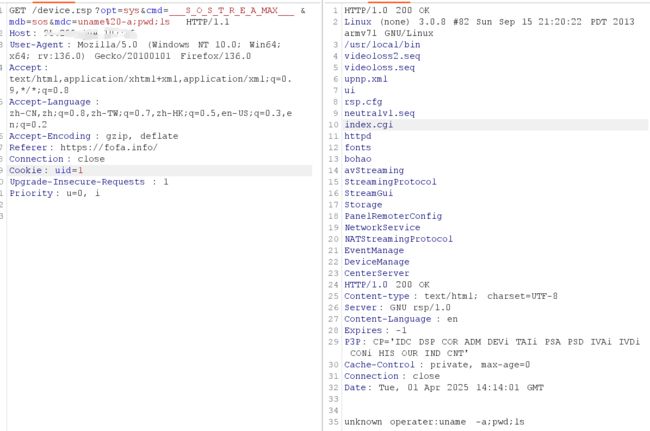Click the videoloss2.seq entry
Image resolution: width=650 pixels, height=431 pixels.
(382, 56)
